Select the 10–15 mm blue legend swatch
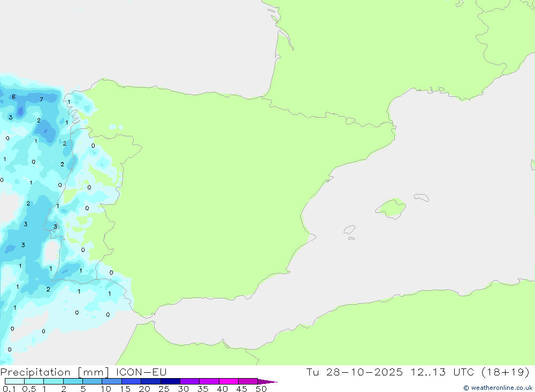The height and width of the screenshot is (392, 535). (112, 381)
